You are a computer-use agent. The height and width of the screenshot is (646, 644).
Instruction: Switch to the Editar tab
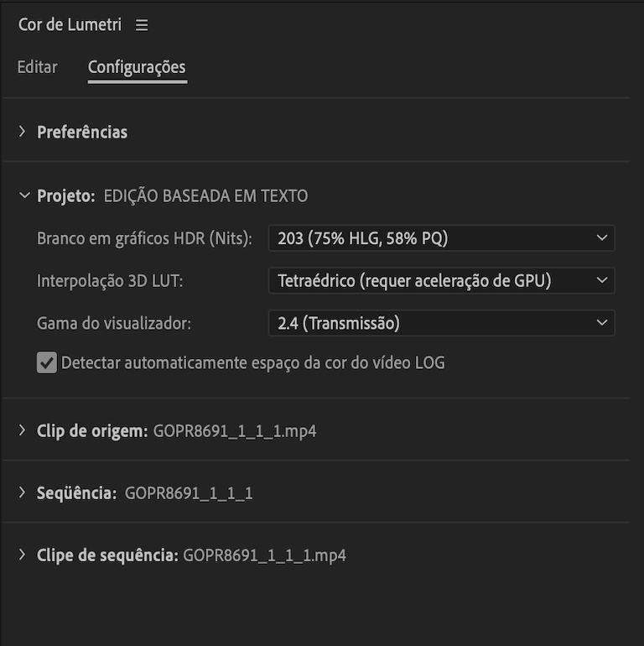(37, 67)
